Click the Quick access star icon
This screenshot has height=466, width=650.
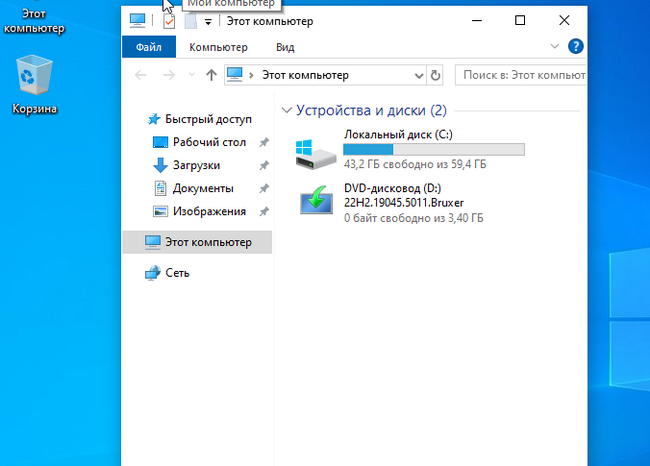click(x=154, y=119)
